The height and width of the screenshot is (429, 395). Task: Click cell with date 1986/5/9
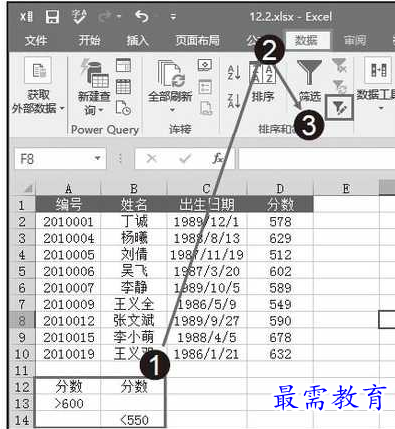[207, 304]
